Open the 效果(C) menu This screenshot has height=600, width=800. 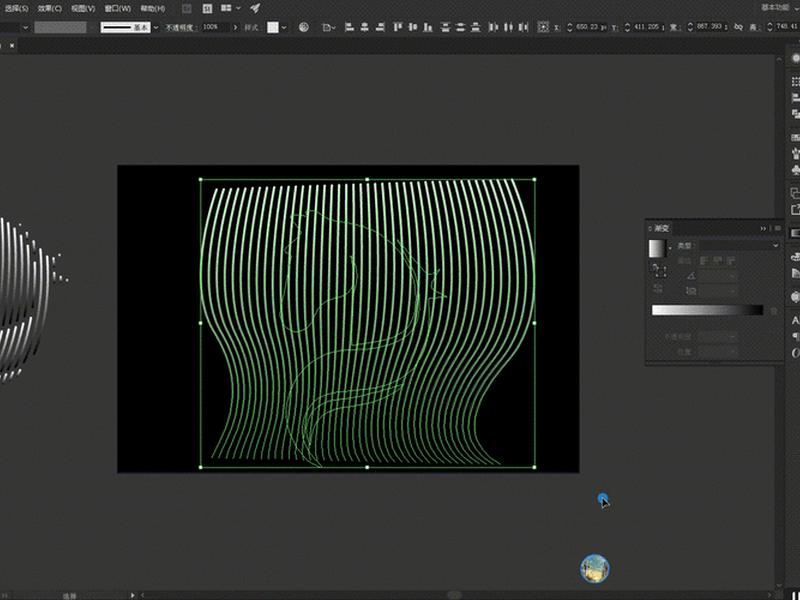pyautogui.click(x=49, y=8)
